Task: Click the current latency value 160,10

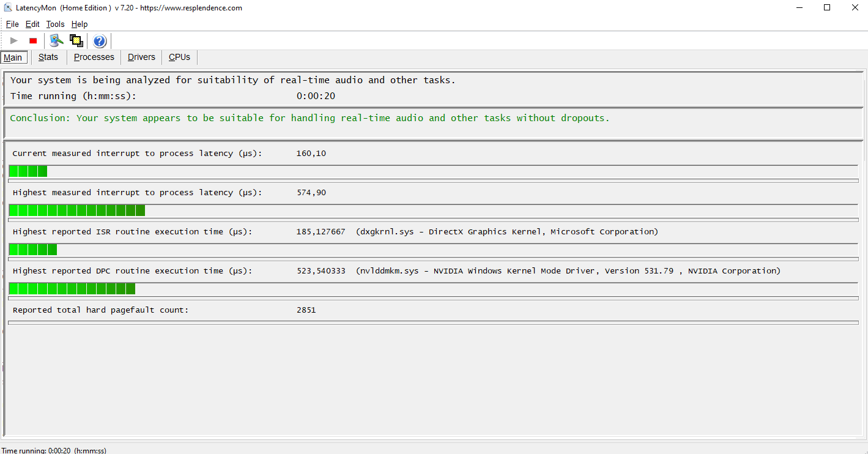Action: (311, 154)
